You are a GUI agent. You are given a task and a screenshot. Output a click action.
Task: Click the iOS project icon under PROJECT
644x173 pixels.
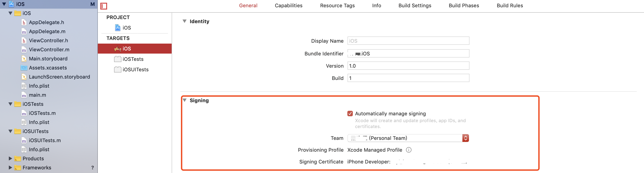pyautogui.click(x=118, y=27)
